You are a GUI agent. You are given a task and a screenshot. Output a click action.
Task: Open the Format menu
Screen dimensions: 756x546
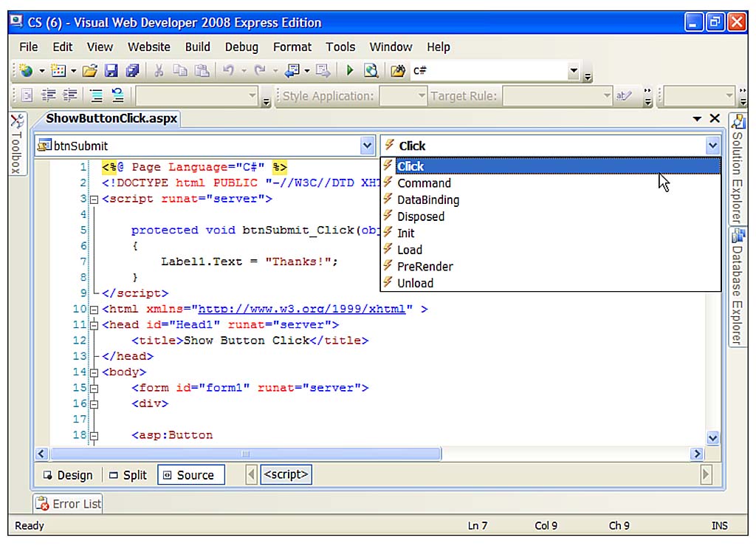[292, 47]
